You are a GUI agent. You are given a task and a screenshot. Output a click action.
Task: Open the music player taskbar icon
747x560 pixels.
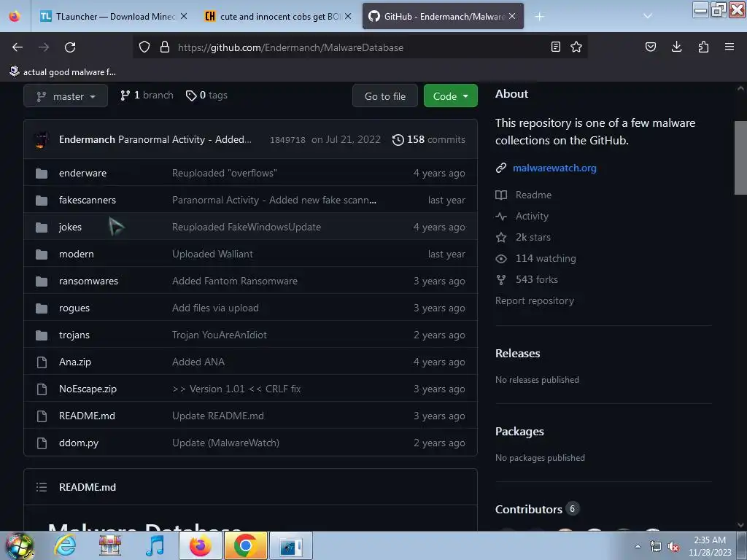(x=155, y=545)
